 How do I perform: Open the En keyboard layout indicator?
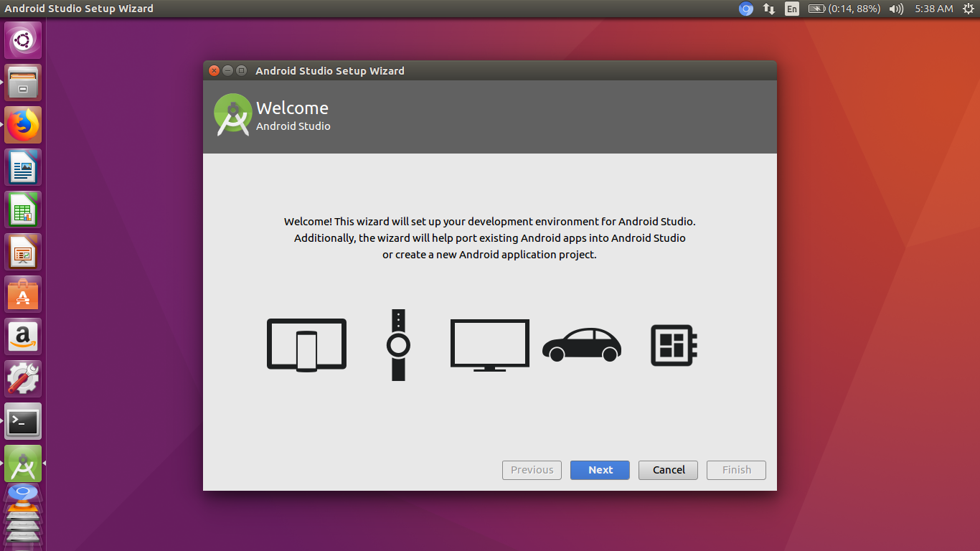[x=792, y=9]
